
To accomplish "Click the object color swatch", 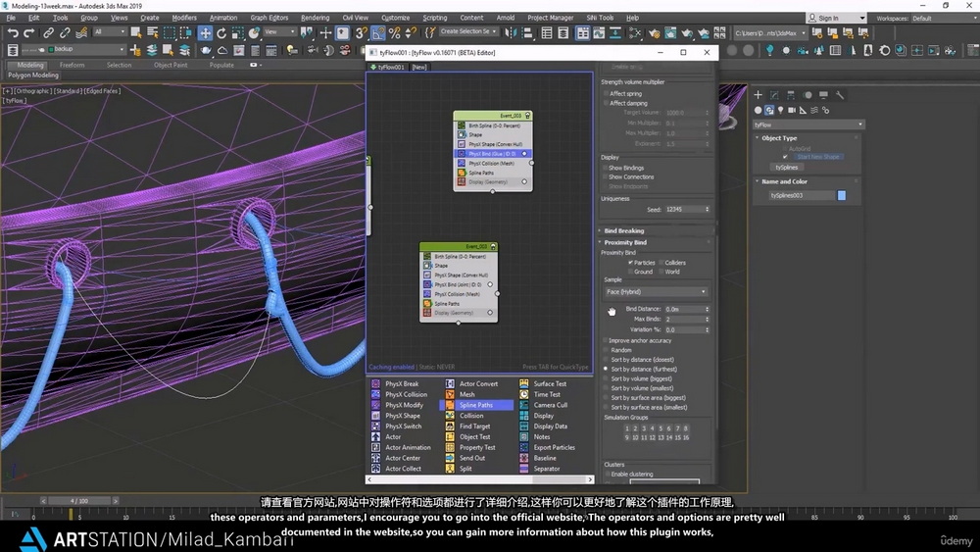I will click(x=841, y=196).
